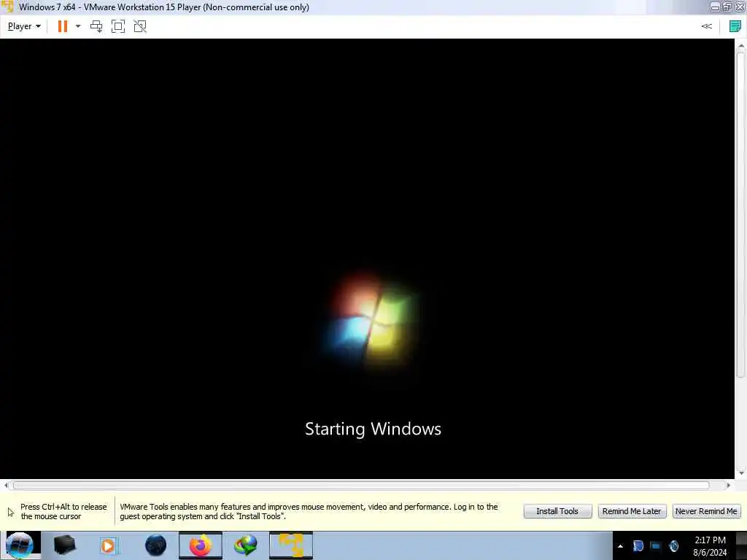This screenshot has width=747, height=560.
Task: Open the VMware notes icon at top right
Action: click(x=735, y=26)
